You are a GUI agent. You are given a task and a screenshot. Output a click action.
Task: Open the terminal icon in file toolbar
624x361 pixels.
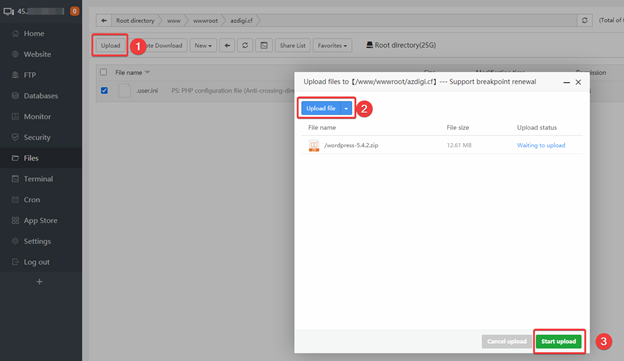pyautogui.click(x=264, y=45)
